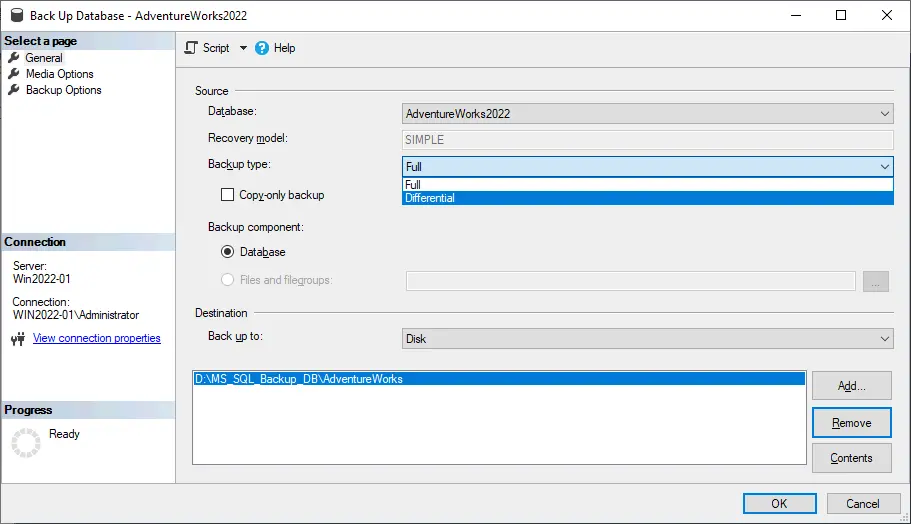Enable the Copy-only backup checkbox
The image size is (911, 524).
click(x=227, y=195)
